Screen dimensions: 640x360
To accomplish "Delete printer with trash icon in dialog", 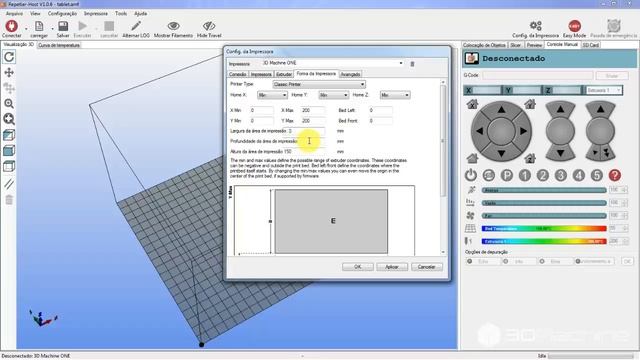I will pos(412,64).
